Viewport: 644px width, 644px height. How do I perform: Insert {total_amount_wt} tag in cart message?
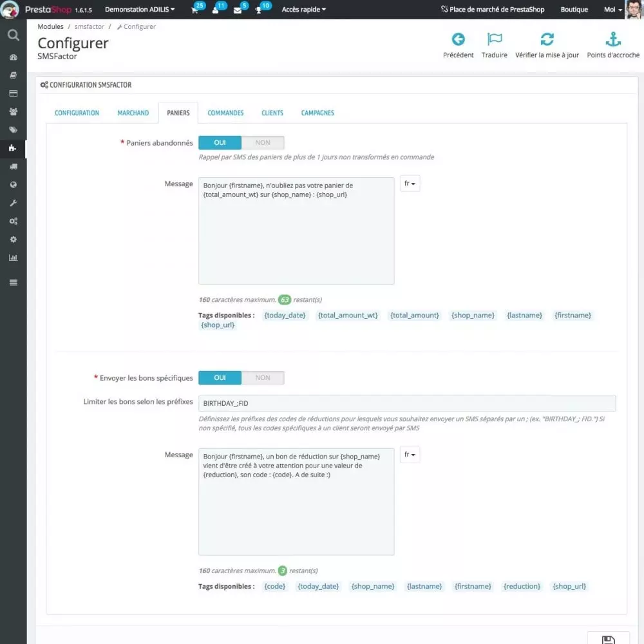(x=348, y=316)
